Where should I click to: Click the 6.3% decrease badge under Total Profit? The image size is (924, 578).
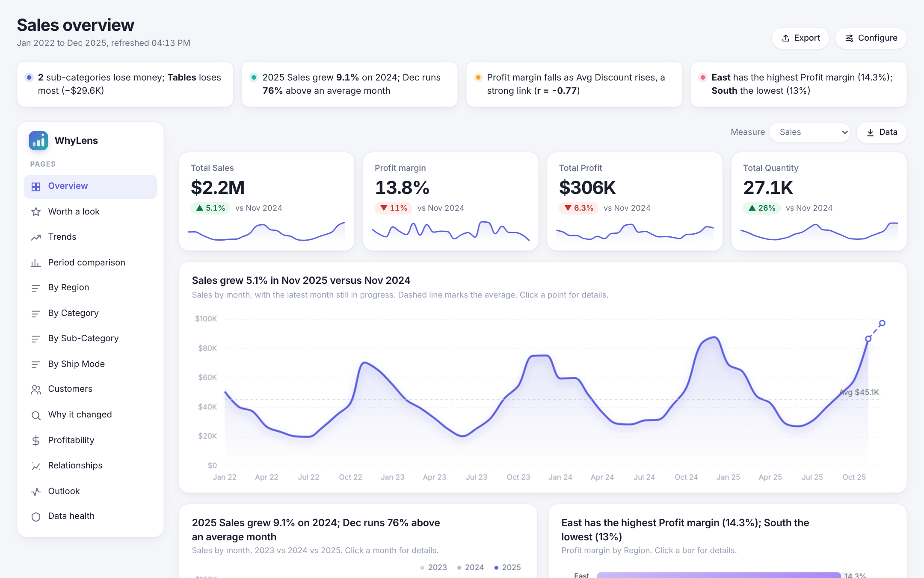(x=579, y=208)
